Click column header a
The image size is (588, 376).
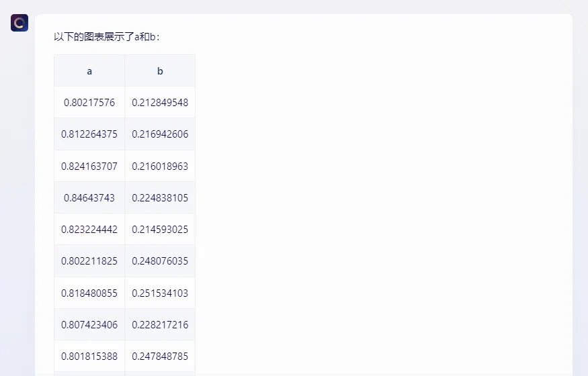(89, 71)
